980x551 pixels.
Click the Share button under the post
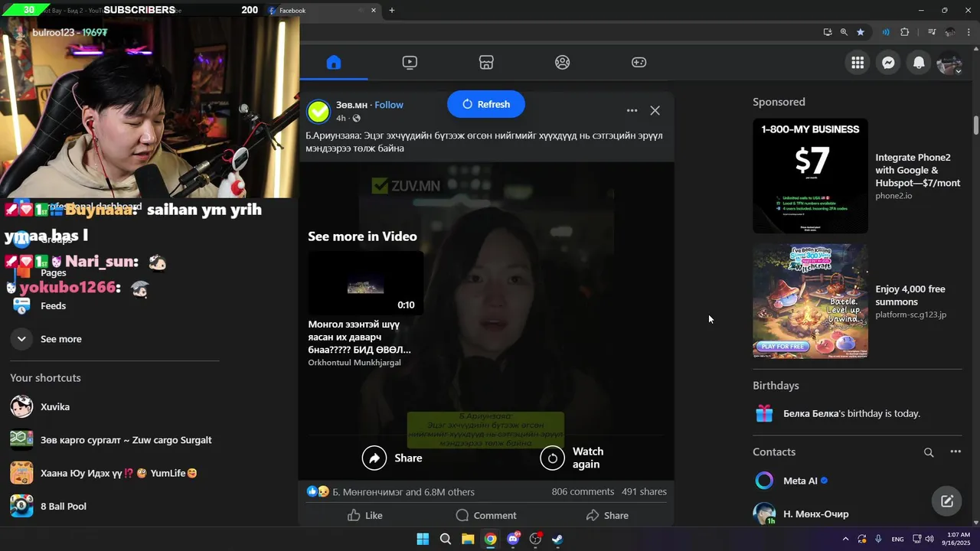(x=607, y=515)
